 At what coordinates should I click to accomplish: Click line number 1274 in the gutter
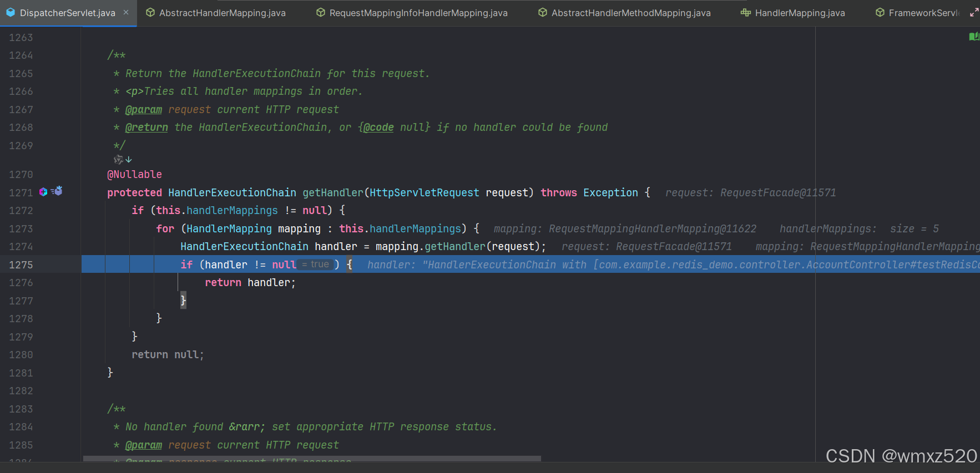pos(21,247)
